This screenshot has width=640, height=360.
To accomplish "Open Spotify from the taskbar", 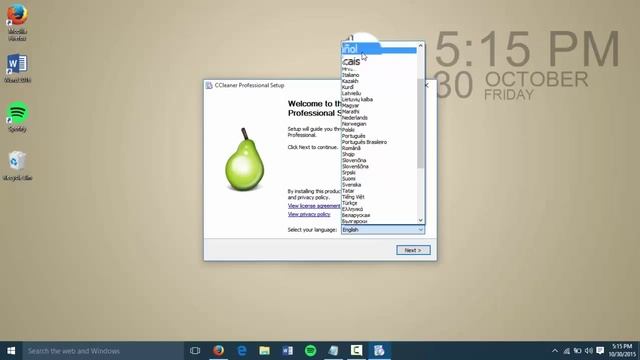I will tap(310, 351).
